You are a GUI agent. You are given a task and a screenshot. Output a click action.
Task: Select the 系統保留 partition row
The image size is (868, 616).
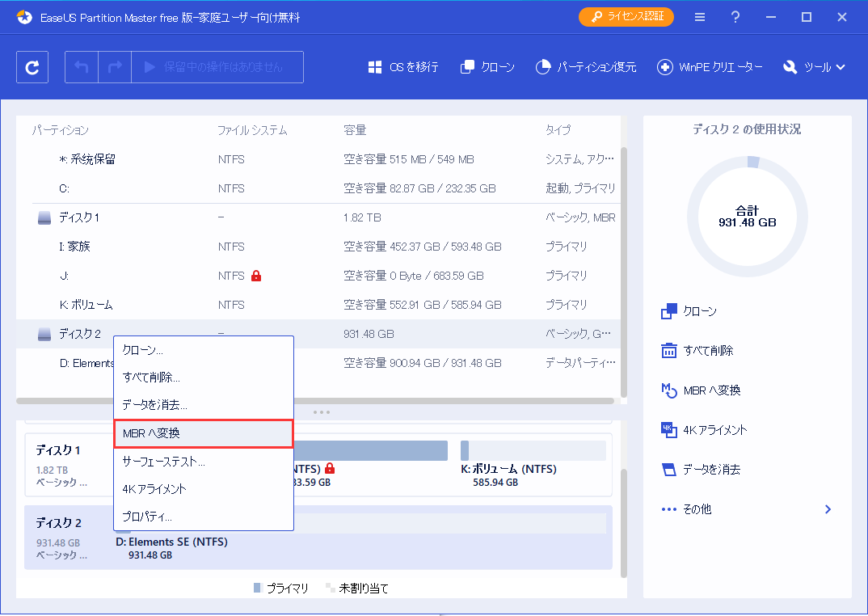[x=318, y=159]
